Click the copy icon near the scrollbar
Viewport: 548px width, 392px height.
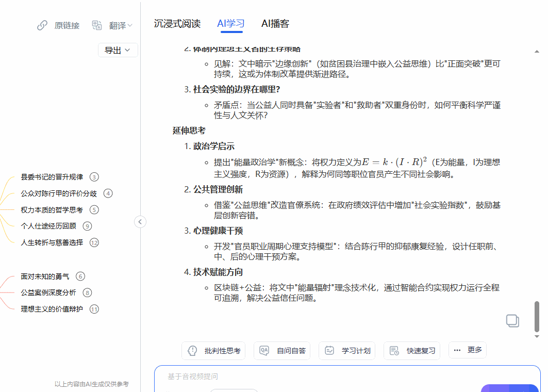[x=512, y=320]
